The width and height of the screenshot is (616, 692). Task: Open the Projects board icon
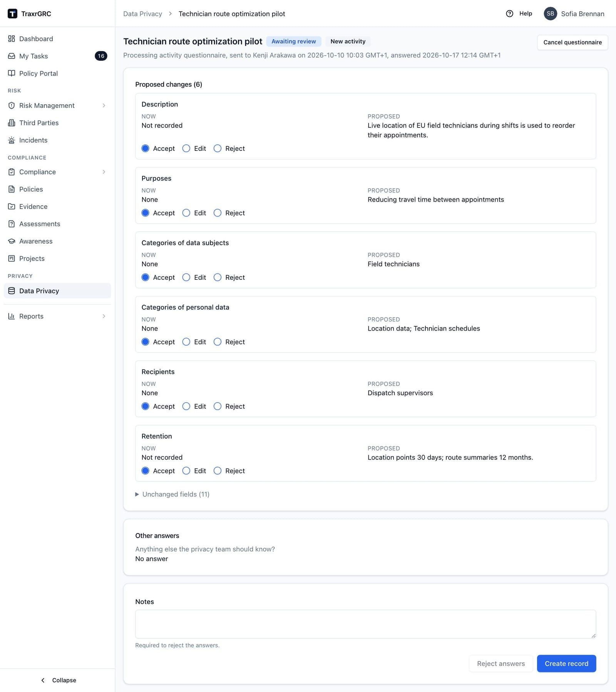pos(12,258)
